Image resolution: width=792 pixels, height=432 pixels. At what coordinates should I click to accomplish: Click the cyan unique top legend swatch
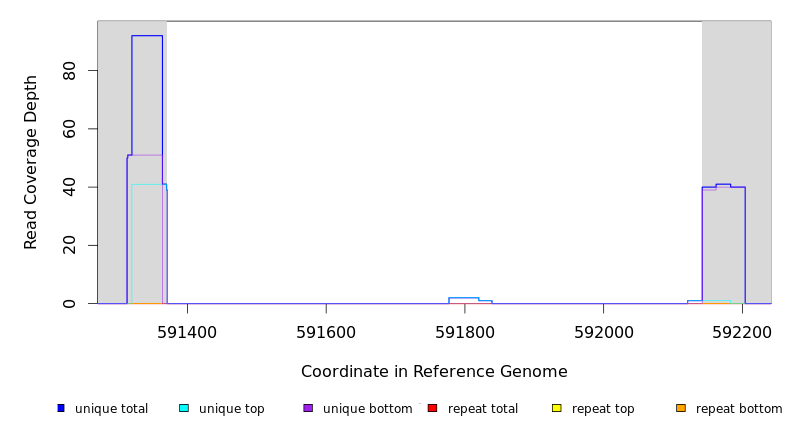184,408
